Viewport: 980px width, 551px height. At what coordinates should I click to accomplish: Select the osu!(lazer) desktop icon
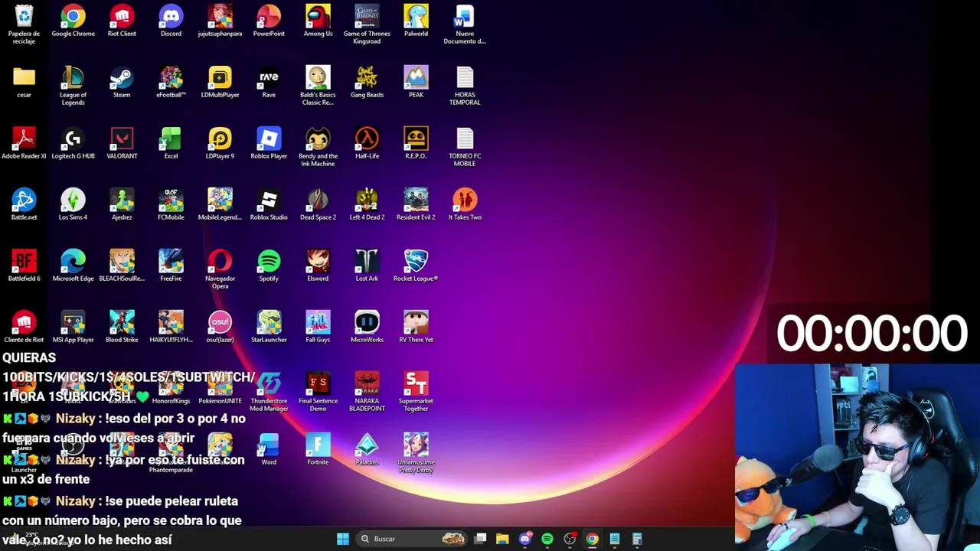tap(220, 328)
